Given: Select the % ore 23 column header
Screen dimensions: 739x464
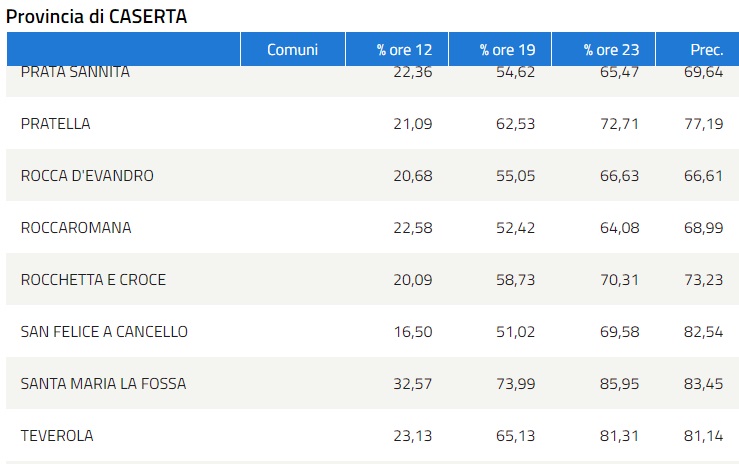Looking at the screenshot, I should coord(610,49).
